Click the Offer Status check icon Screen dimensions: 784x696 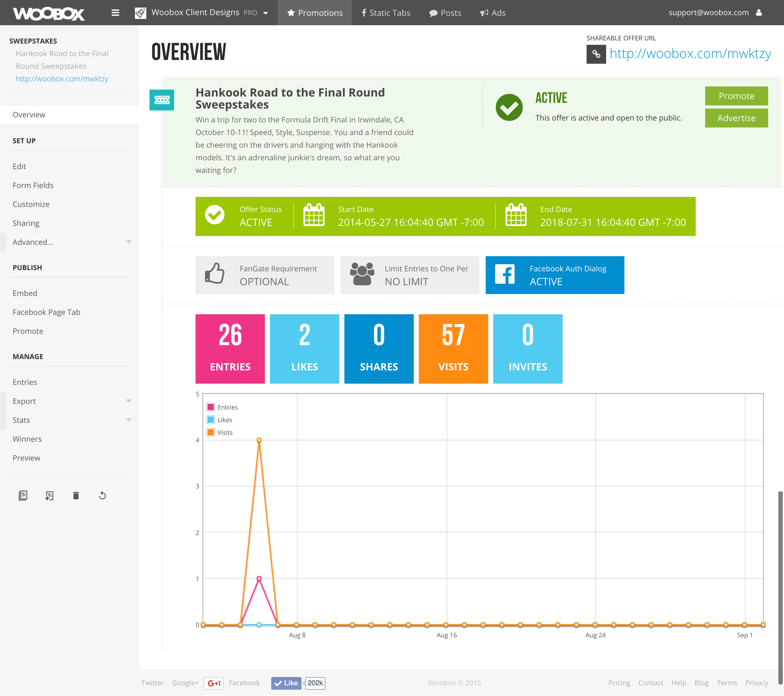[215, 215]
